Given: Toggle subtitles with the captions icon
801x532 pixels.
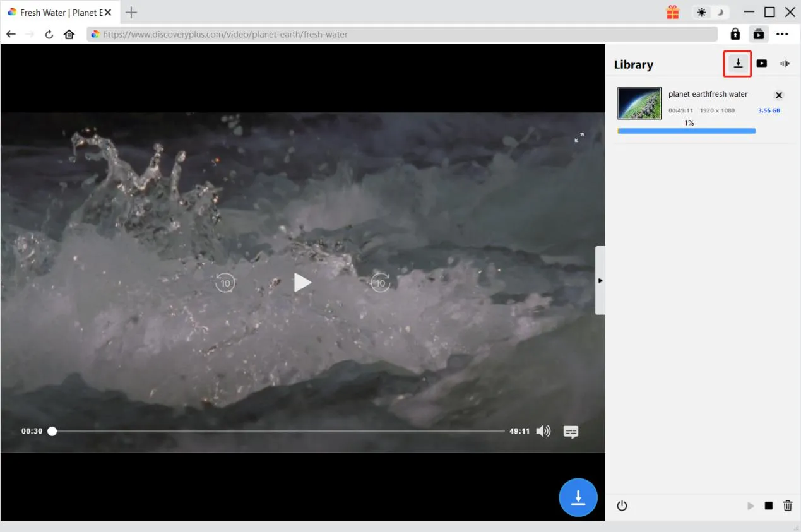Looking at the screenshot, I should pyautogui.click(x=571, y=432).
